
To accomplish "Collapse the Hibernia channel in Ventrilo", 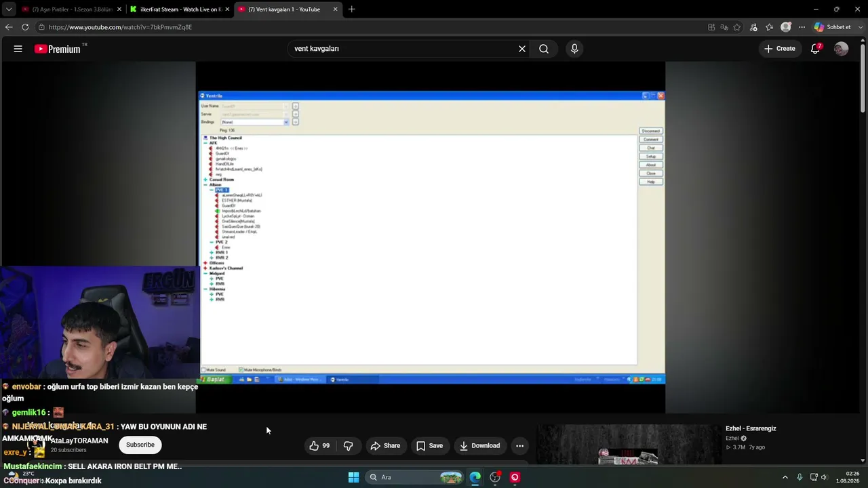I will click(x=205, y=289).
